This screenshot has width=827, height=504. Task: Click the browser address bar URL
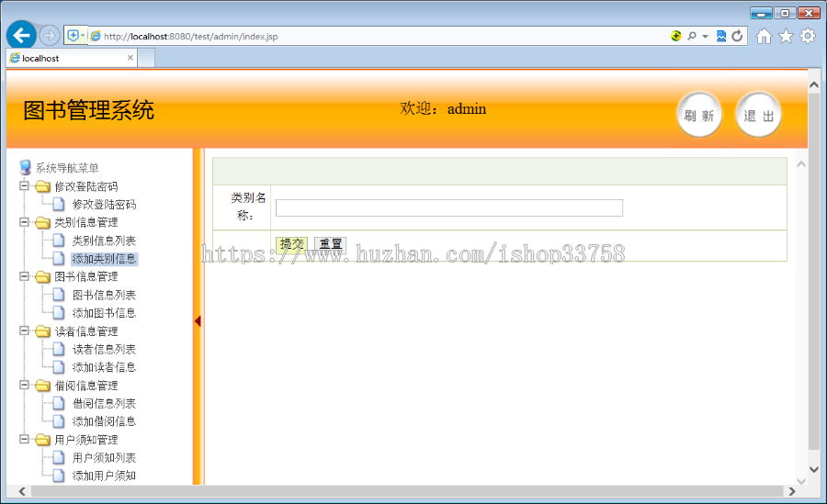[191, 37]
